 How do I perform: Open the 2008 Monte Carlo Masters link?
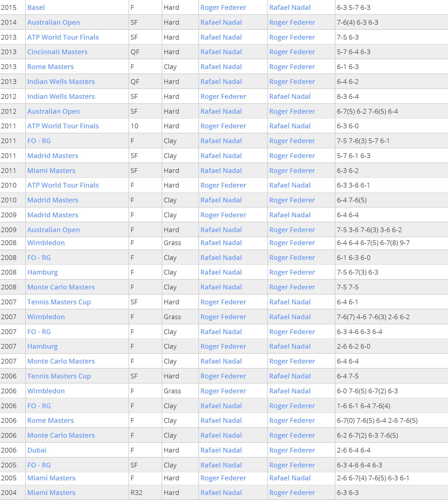click(61, 287)
